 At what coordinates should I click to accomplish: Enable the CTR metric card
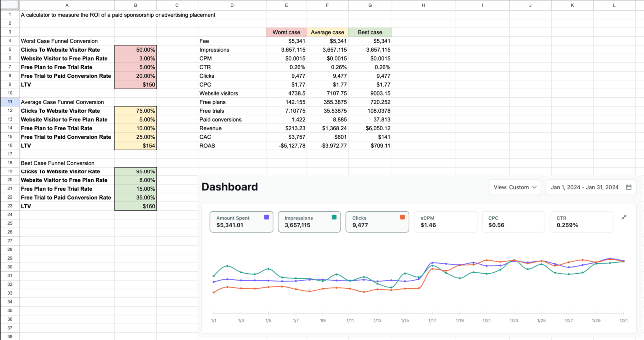pyautogui.click(x=581, y=222)
